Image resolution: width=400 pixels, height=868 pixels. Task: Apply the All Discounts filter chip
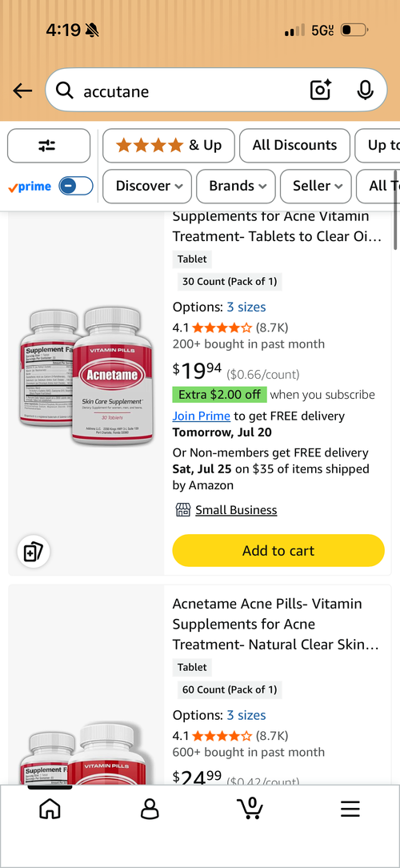coord(295,146)
